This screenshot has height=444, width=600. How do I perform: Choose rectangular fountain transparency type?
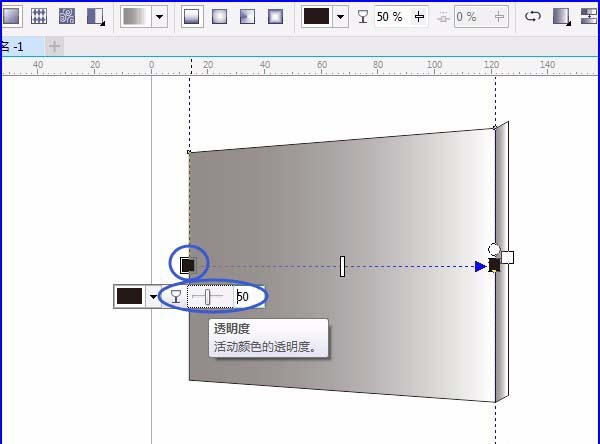tap(275, 16)
